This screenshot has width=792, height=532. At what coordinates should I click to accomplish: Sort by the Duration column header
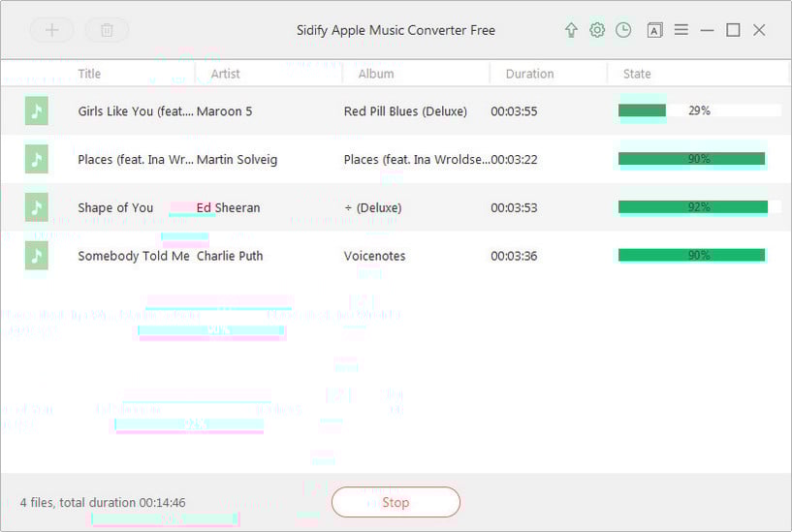(530, 74)
